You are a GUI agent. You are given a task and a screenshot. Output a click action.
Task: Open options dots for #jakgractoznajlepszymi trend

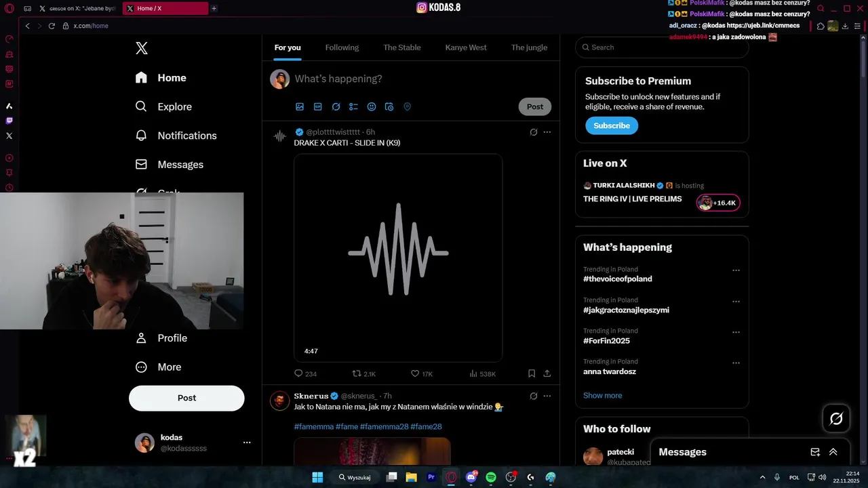736,302
